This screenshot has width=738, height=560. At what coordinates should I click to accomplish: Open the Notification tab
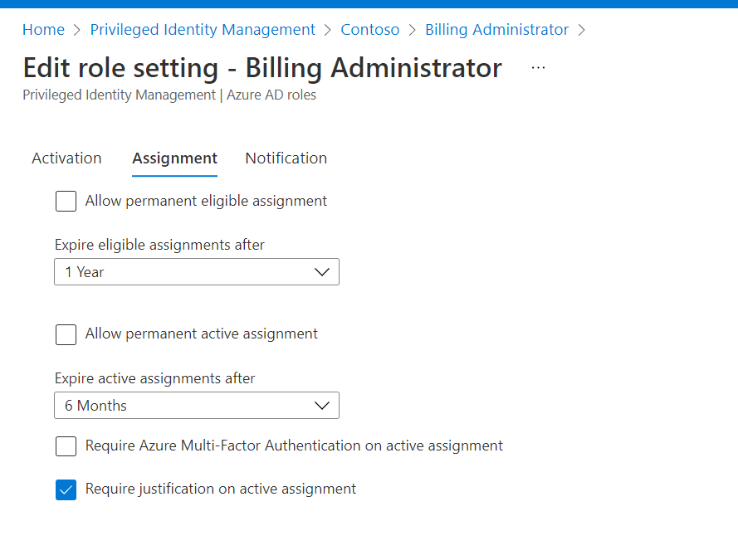286,158
